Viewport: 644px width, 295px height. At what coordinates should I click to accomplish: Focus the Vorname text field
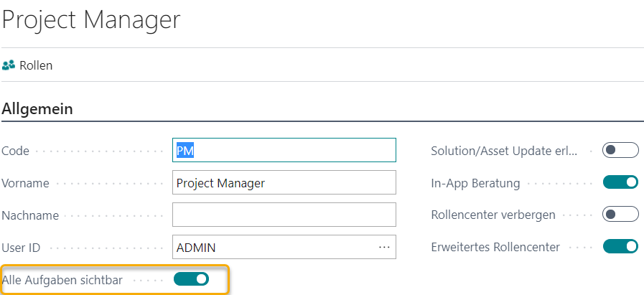(x=284, y=183)
